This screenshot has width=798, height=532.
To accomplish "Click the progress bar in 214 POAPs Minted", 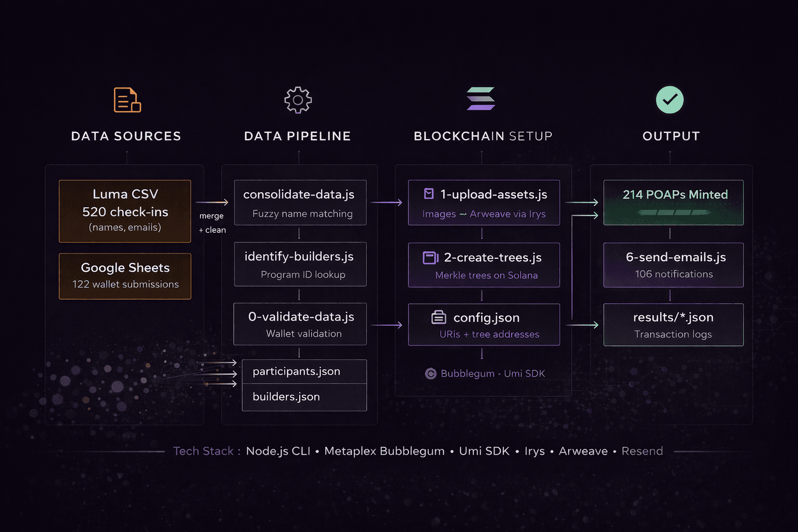I will point(674,212).
